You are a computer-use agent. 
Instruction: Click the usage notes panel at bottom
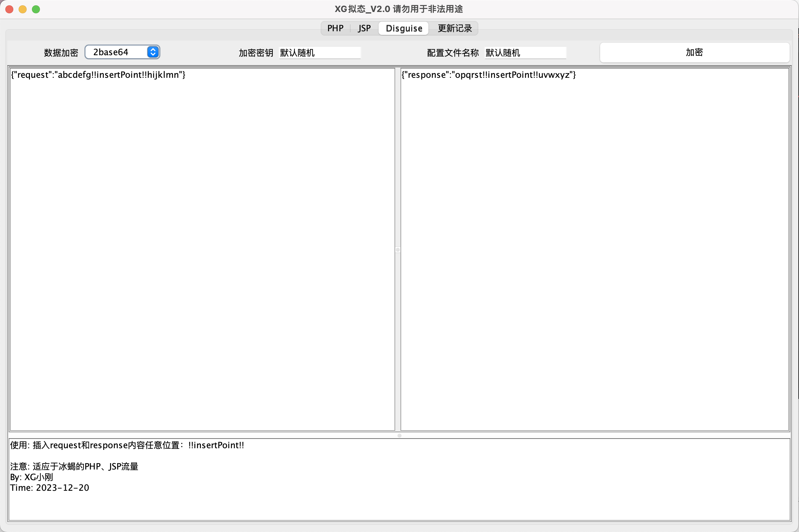point(399,479)
